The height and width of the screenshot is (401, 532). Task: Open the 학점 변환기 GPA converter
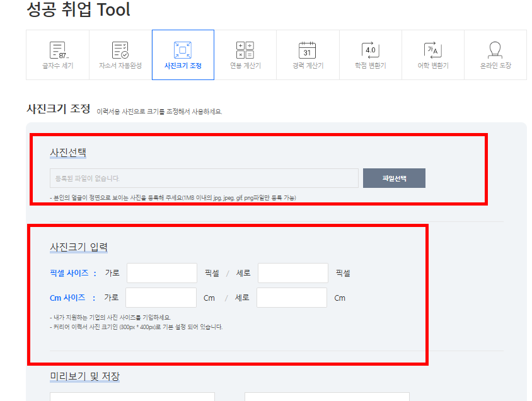370,55
